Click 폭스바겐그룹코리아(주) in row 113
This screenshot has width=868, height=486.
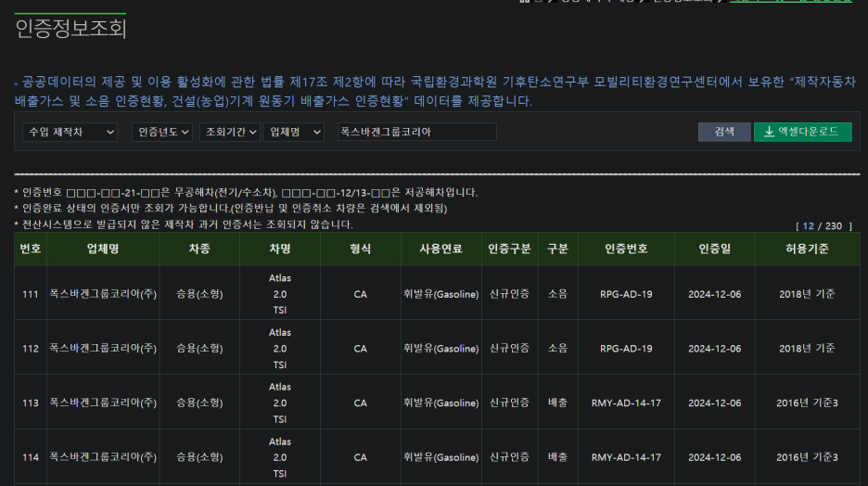click(x=103, y=403)
